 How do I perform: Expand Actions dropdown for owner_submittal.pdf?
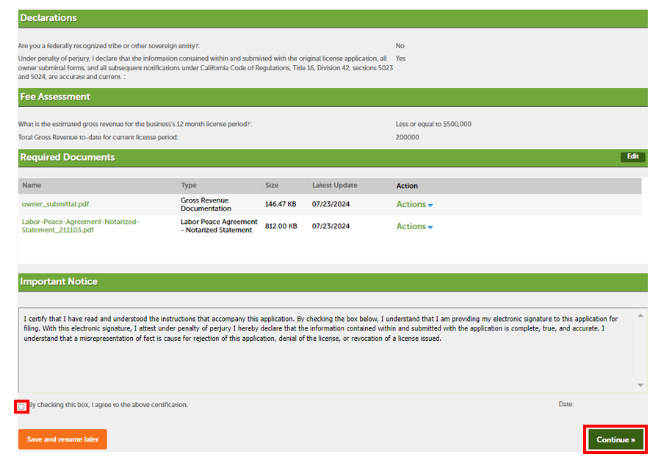(x=414, y=204)
